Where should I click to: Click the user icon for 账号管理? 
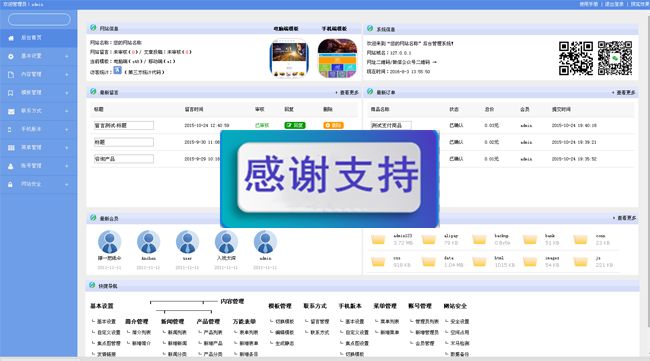[x=11, y=166]
